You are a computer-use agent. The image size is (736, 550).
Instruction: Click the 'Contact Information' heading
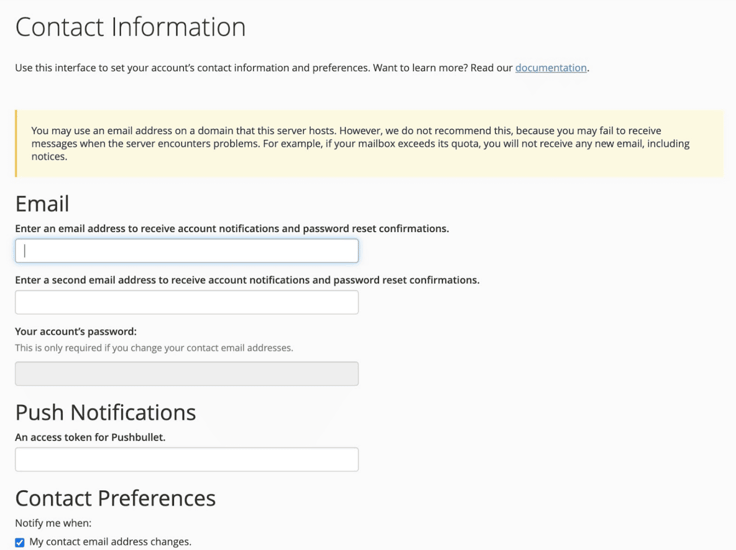point(130,27)
